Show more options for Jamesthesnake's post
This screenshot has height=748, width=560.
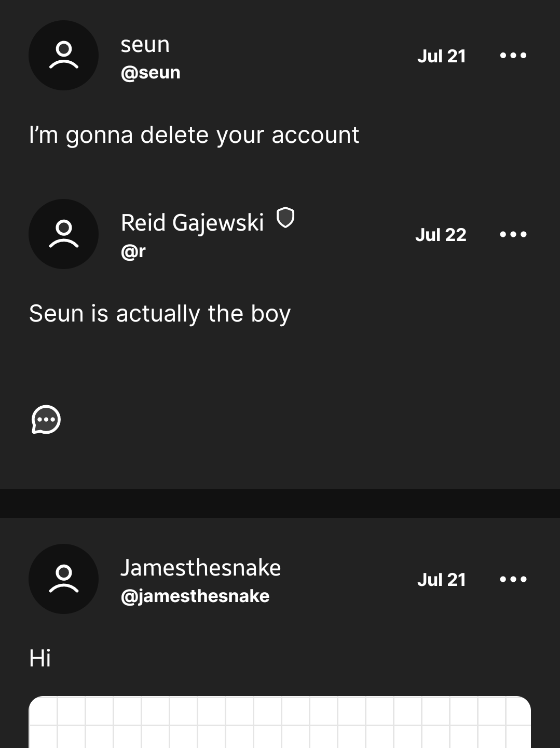513,579
